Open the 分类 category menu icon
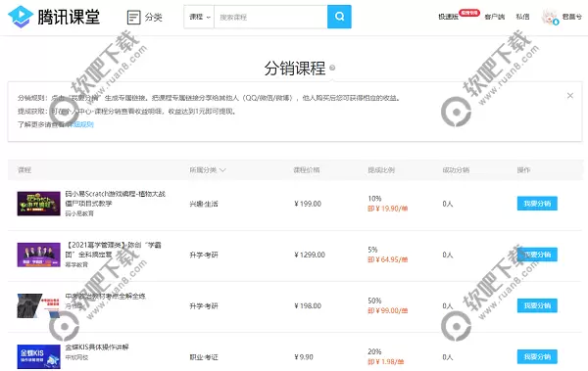Viewport: 588px width, 371px height. point(134,18)
